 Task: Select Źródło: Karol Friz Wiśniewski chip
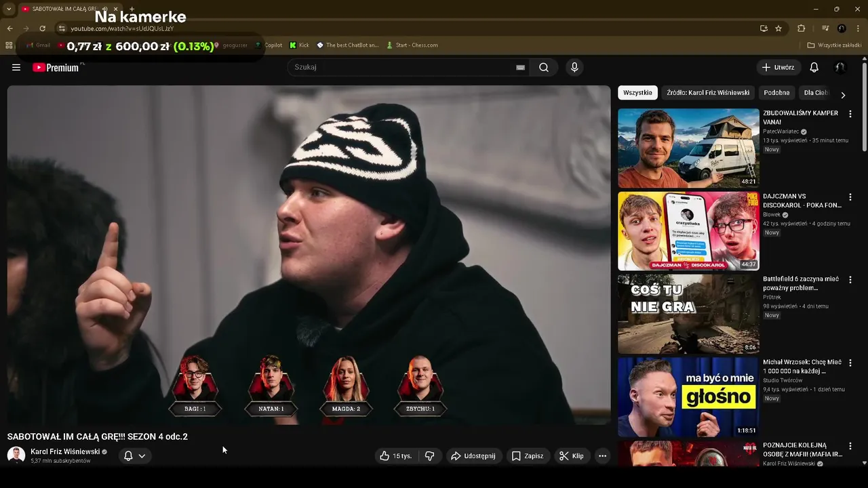point(708,93)
